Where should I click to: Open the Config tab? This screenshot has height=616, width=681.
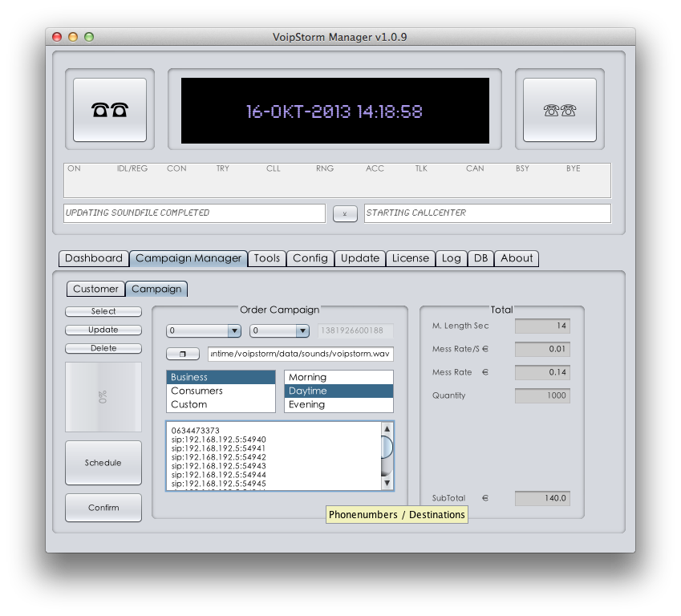pos(310,258)
